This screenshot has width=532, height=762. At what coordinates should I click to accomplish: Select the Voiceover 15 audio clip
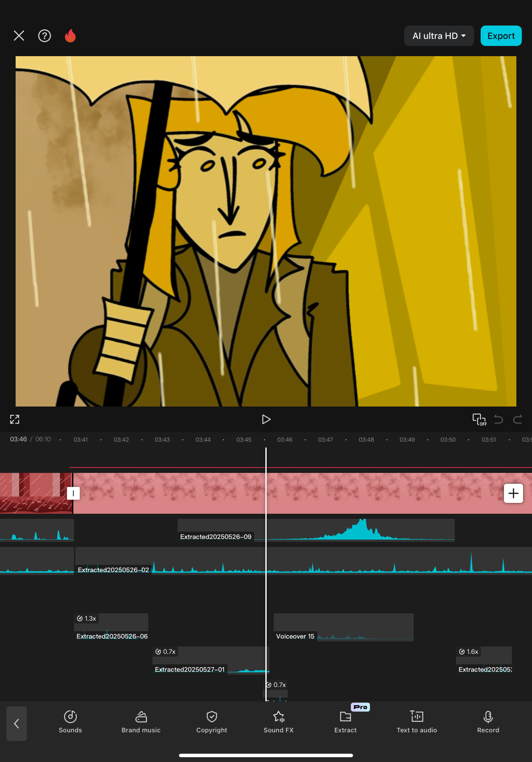pyautogui.click(x=343, y=627)
